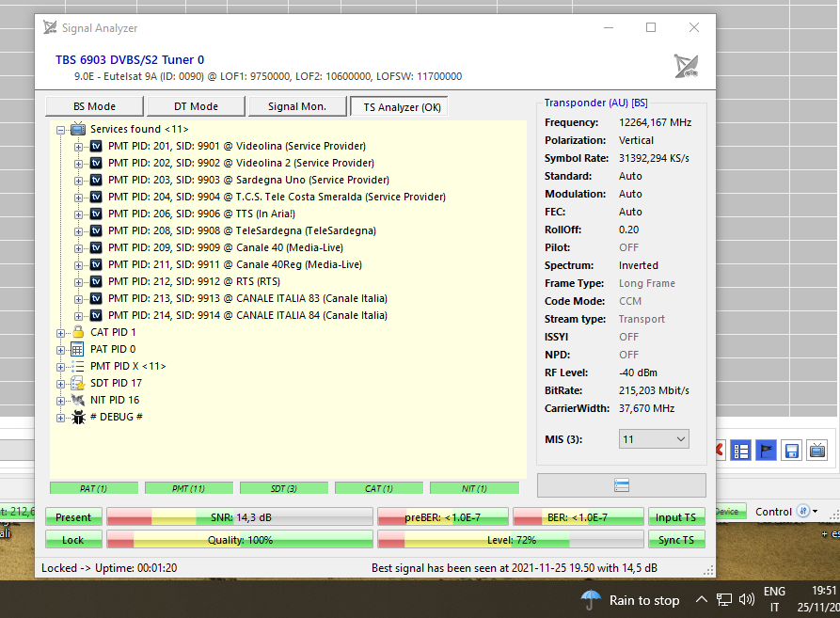Click the Level 72% meter bar
This screenshot has height=618, width=840.
511,540
